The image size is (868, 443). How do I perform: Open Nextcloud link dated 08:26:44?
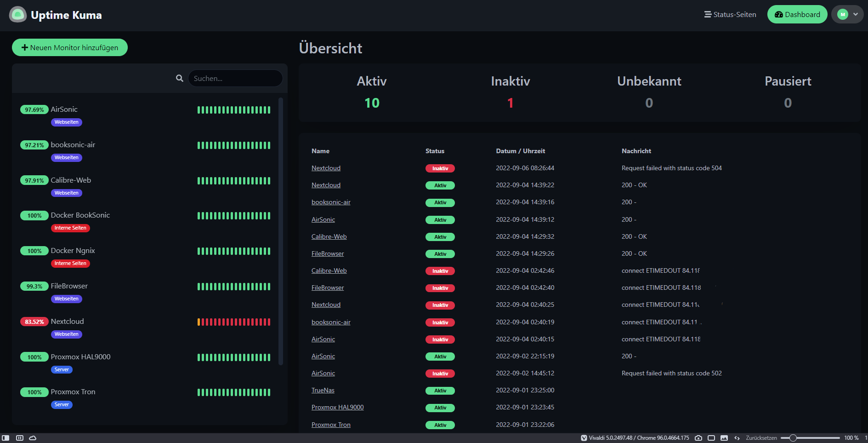(x=326, y=168)
